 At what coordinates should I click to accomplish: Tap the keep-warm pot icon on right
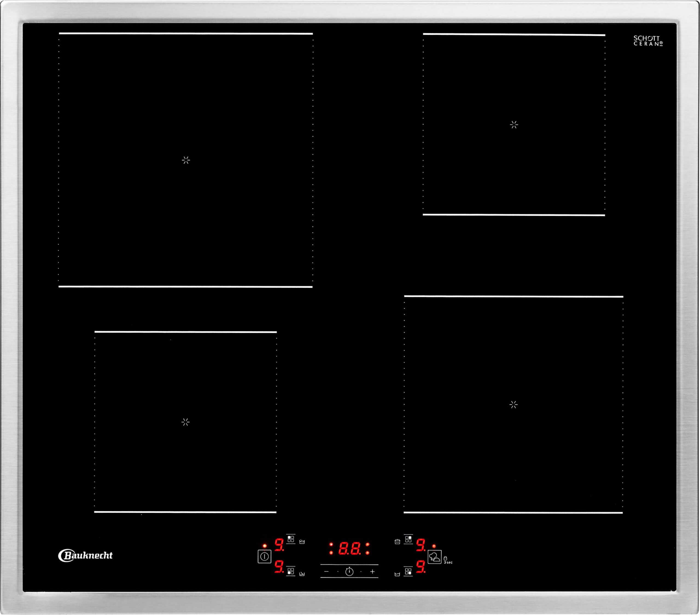coord(397,542)
